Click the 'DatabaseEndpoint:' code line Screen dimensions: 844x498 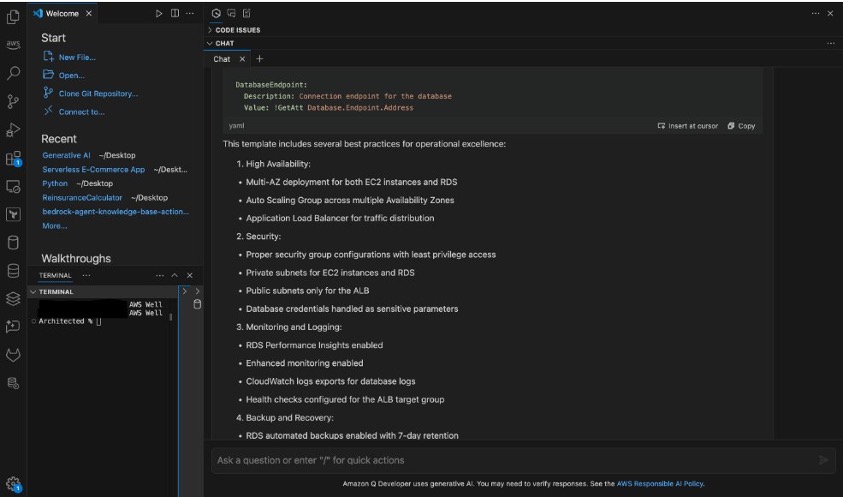point(271,85)
